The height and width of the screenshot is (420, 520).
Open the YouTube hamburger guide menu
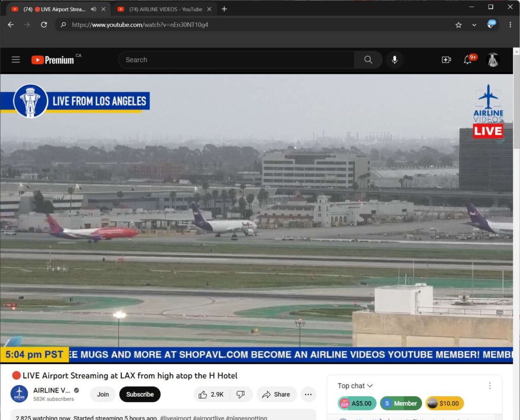16,60
